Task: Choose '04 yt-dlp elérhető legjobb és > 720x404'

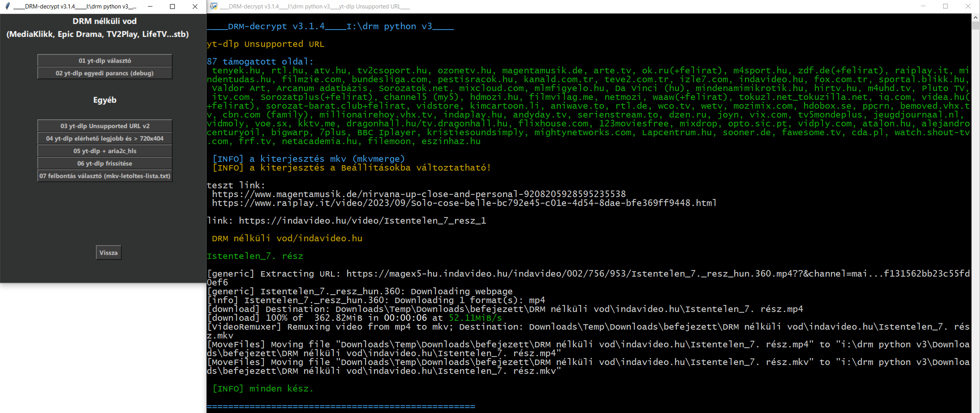Action: pos(104,138)
